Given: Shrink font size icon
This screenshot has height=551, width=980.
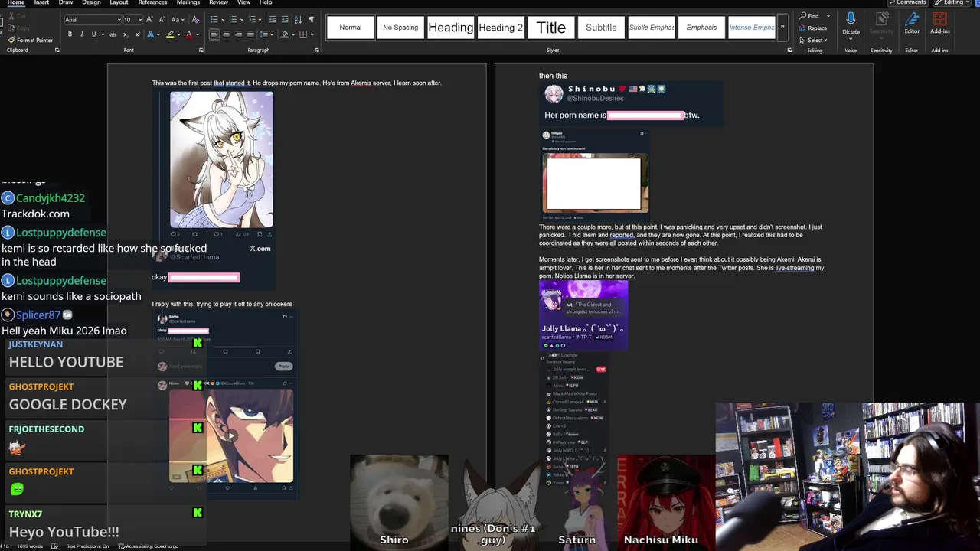Looking at the screenshot, I should [x=161, y=19].
